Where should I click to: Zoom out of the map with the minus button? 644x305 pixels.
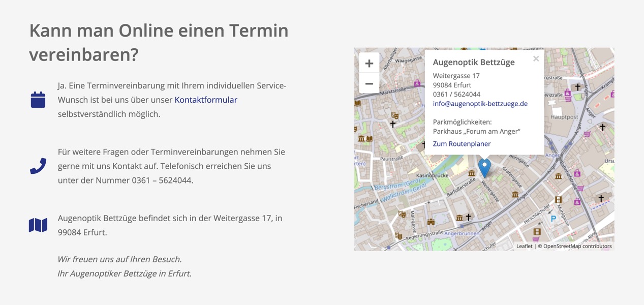pos(369,83)
